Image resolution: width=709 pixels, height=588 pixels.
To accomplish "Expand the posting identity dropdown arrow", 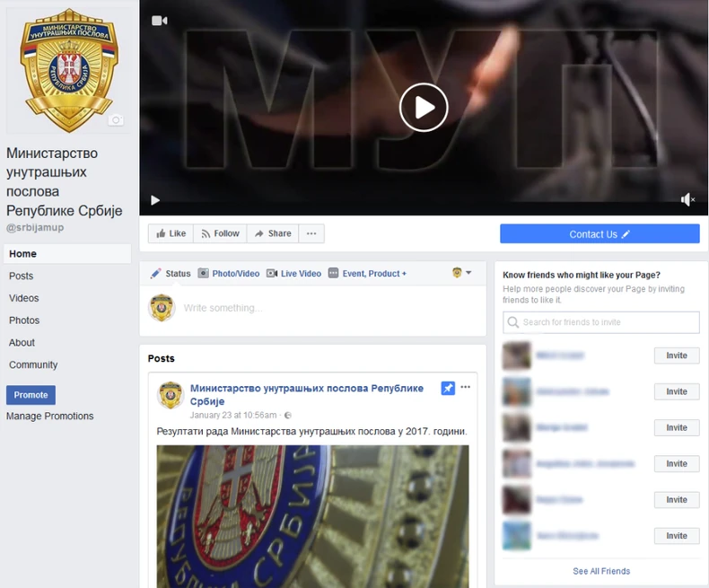I will [468, 272].
